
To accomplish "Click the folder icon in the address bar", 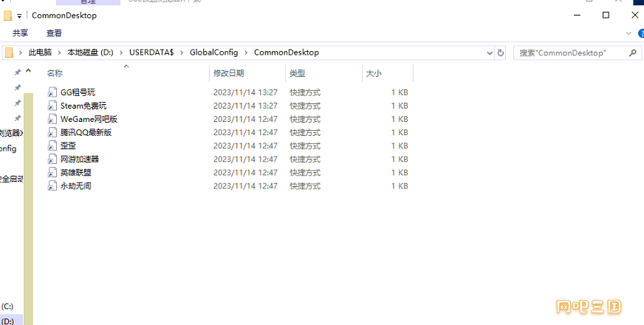I will pos(9,52).
